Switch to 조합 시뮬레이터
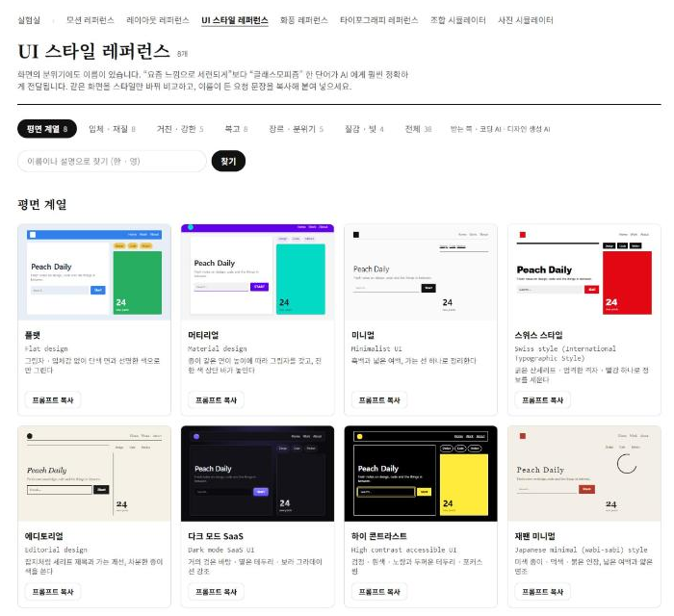 coord(458,20)
